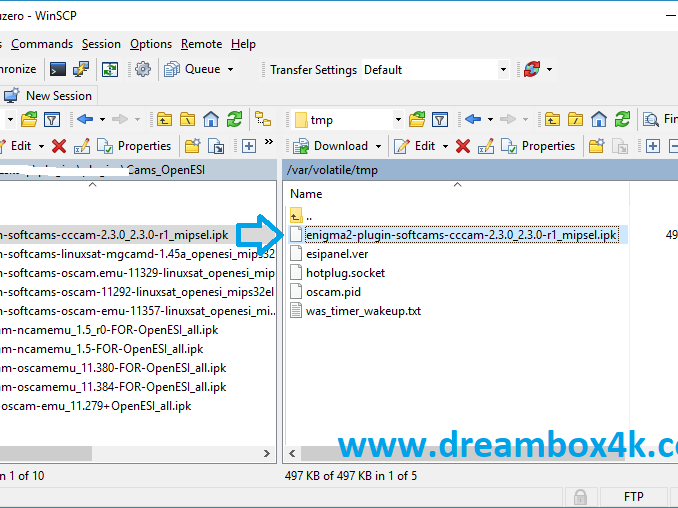Viewport: 678px width, 508px height.
Task: Click the local panel filter icon
Action: click(52, 119)
